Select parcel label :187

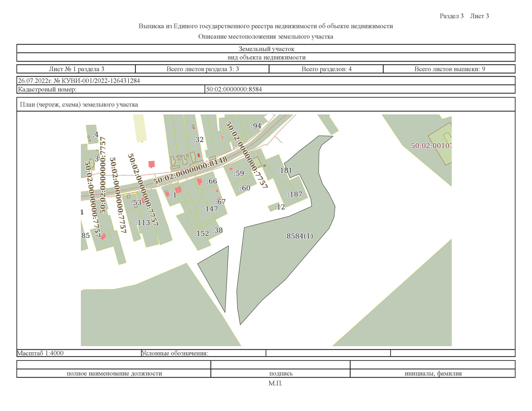[295, 194]
